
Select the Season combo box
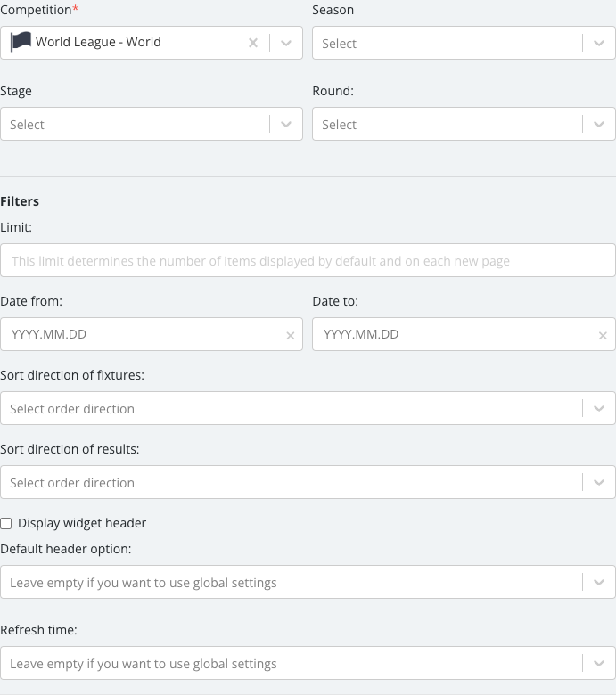tap(464, 43)
